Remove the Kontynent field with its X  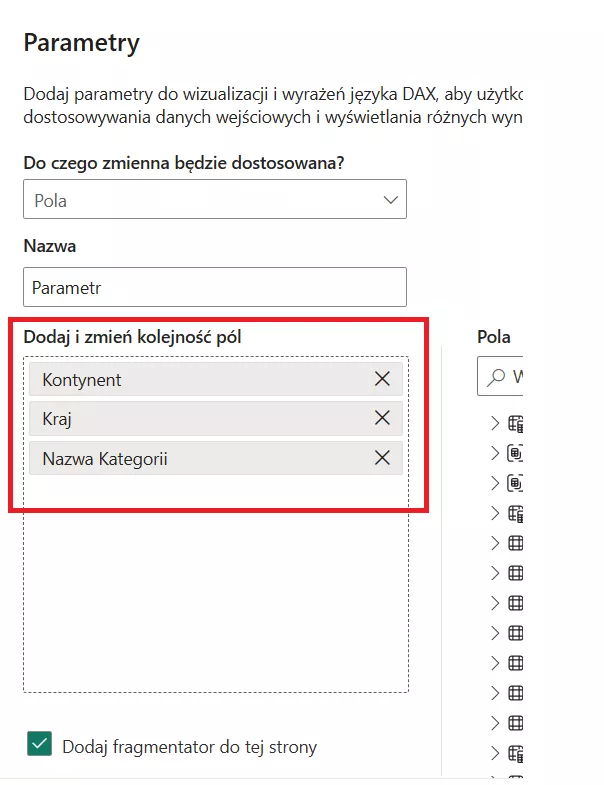point(382,379)
